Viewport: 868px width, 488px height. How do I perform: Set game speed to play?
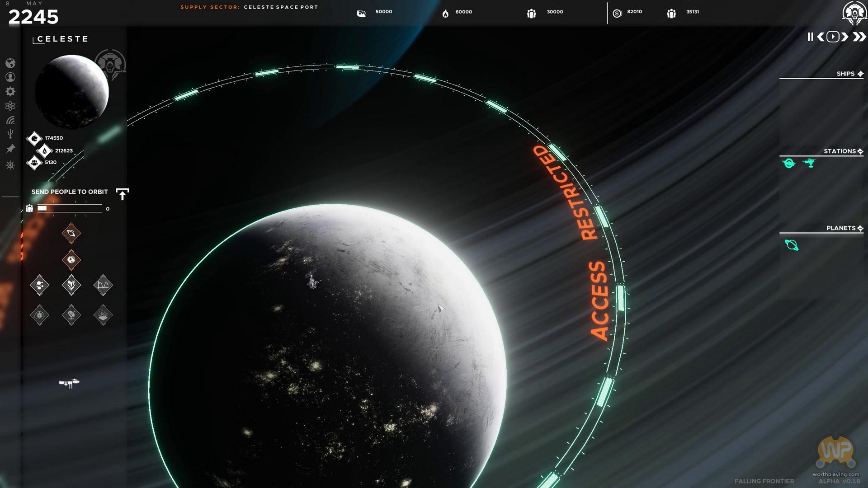833,37
